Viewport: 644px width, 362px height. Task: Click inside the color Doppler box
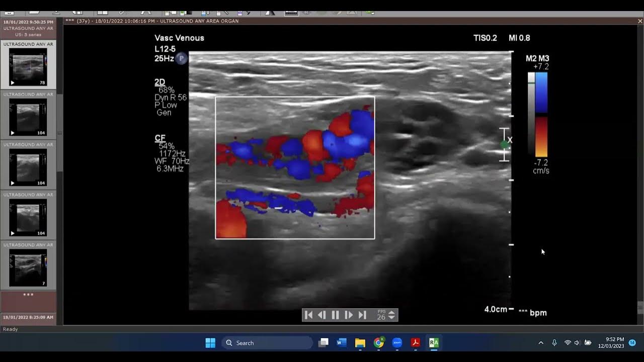click(295, 167)
